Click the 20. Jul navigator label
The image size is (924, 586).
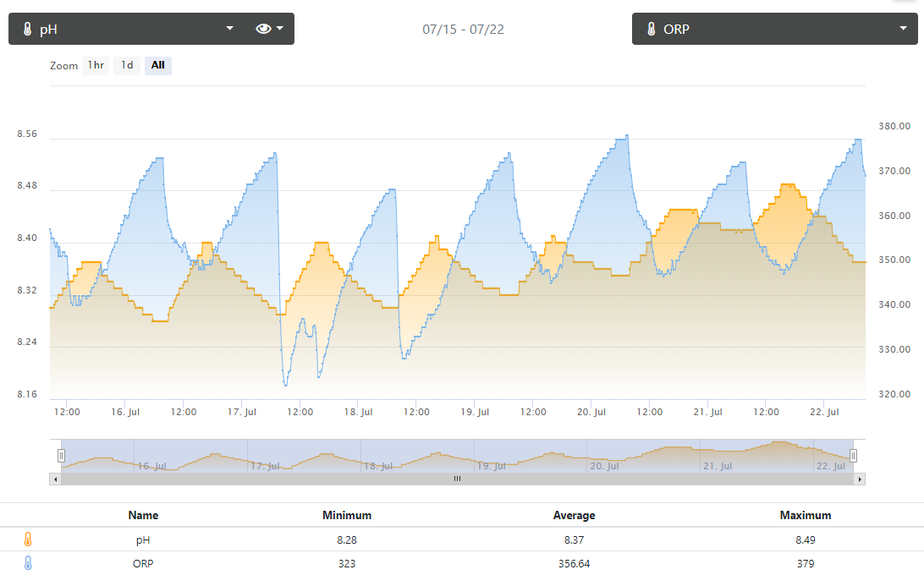tap(605, 466)
